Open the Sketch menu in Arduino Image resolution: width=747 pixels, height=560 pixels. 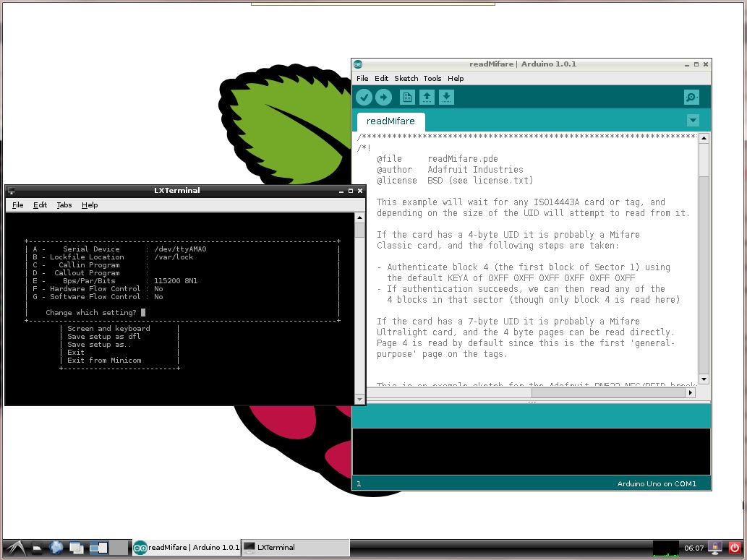[x=406, y=79]
